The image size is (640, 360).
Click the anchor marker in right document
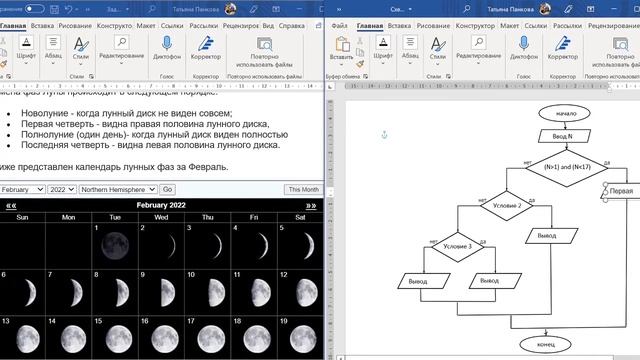coord(384,135)
